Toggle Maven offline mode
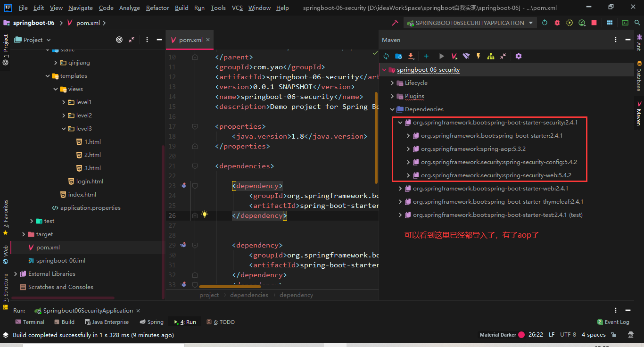This screenshot has width=644, height=347. [466, 56]
